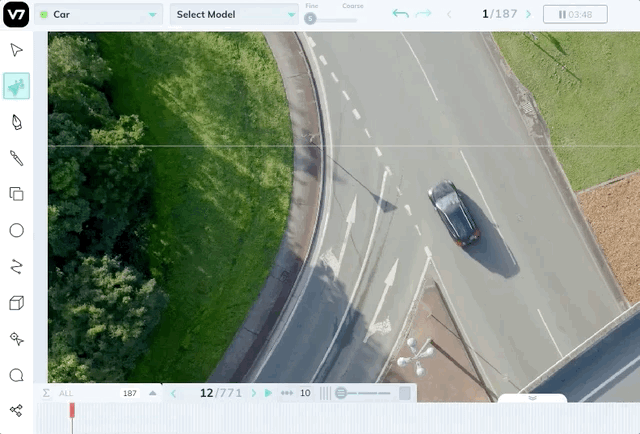Select the Polygon pen tool

tap(16, 122)
